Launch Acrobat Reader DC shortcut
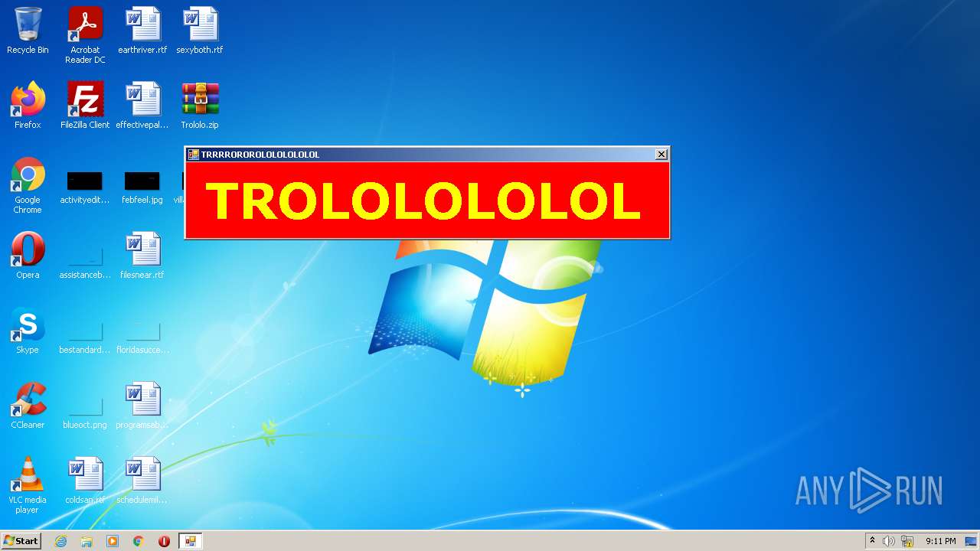The height and width of the screenshot is (551, 980). pyautogui.click(x=85, y=35)
